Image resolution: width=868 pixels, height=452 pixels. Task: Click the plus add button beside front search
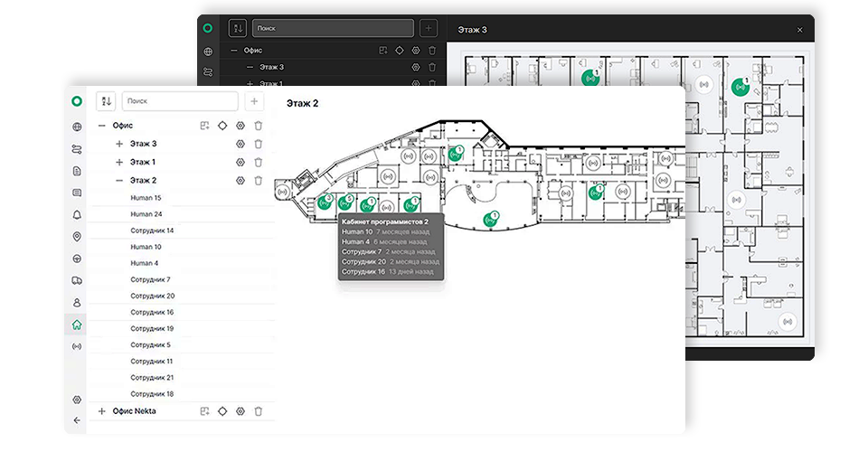pos(254,101)
